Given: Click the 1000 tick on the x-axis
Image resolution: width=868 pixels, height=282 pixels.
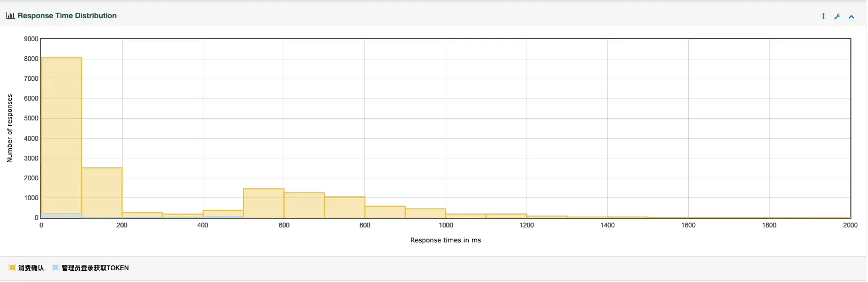Looking at the screenshot, I should [x=445, y=225].
